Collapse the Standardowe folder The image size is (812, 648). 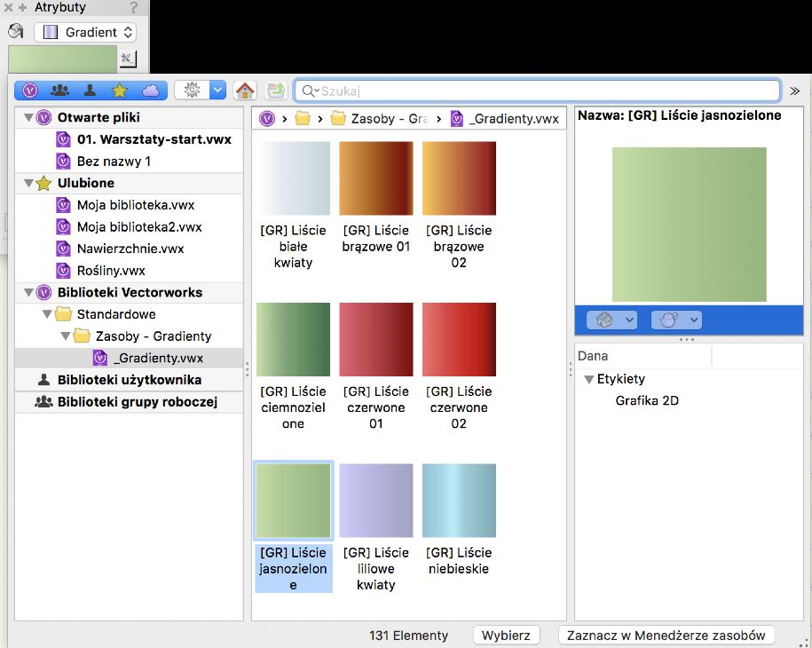[x=47, y=314]
